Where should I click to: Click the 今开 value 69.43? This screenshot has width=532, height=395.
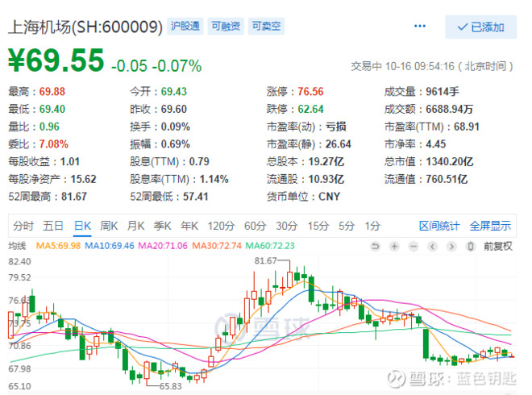[x=174, y=92]
